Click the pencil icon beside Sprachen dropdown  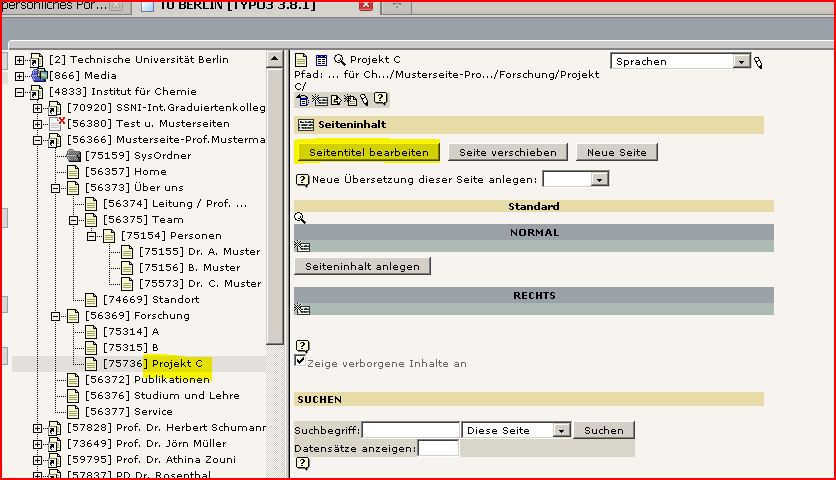coord(758,62)
